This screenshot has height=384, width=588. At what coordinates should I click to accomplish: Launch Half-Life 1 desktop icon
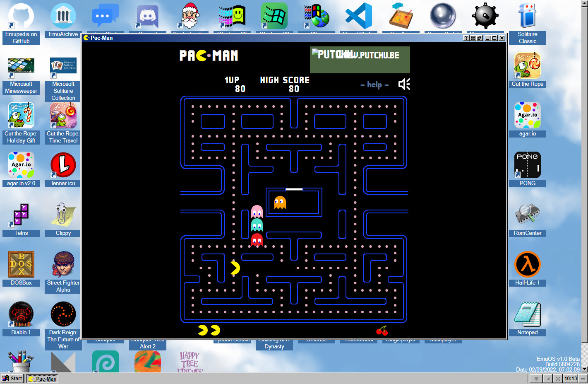point(528,268)
